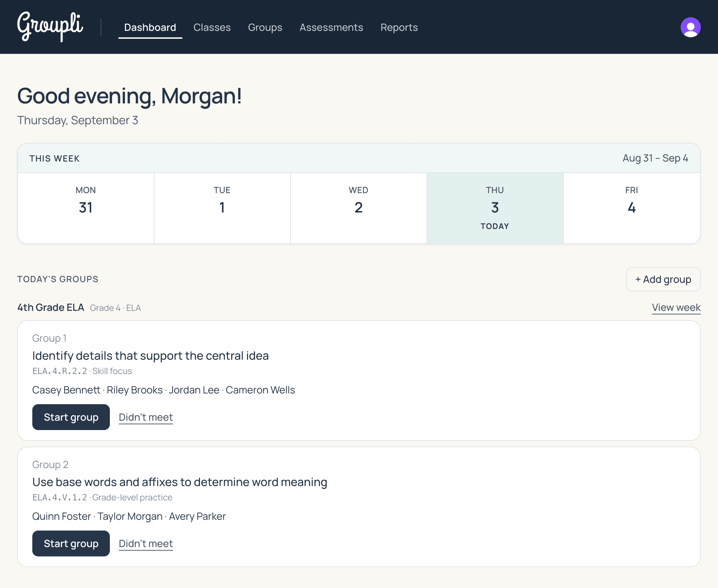Switch to the Groups tab
The image size is (718, 588).
(x=265, y=27)
